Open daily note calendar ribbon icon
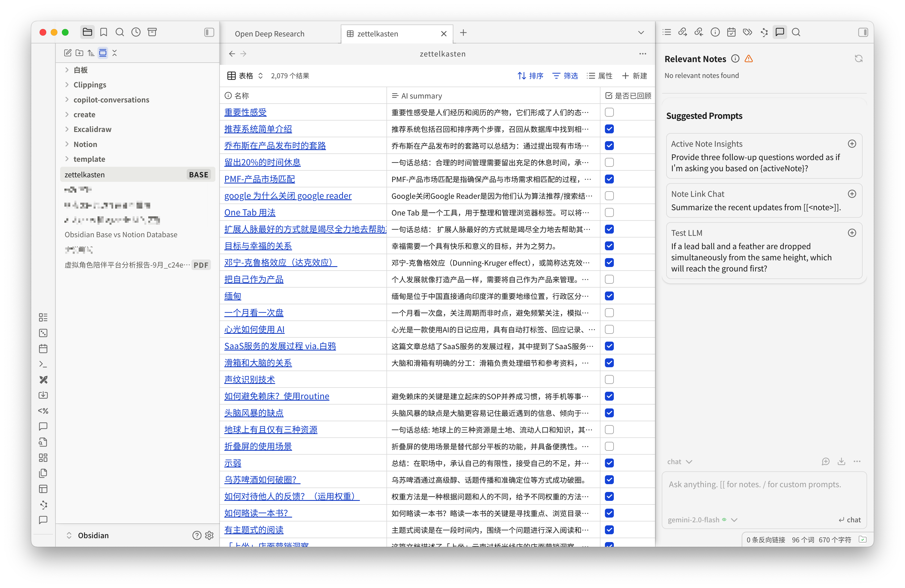Image resolution: width=905 pixels, height=588 pixels. (x=43, y=349)
